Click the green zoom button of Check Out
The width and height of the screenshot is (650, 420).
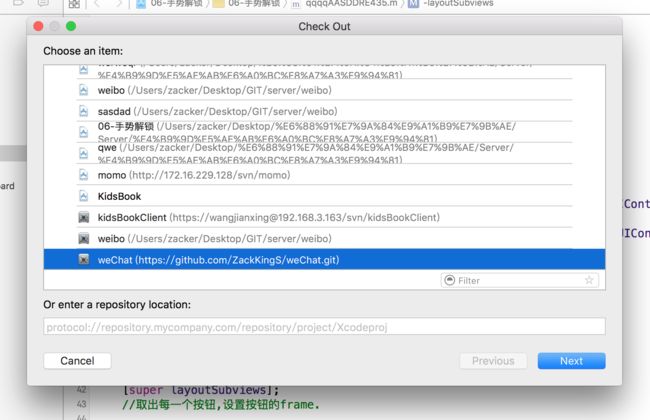[x=71, y=26]
